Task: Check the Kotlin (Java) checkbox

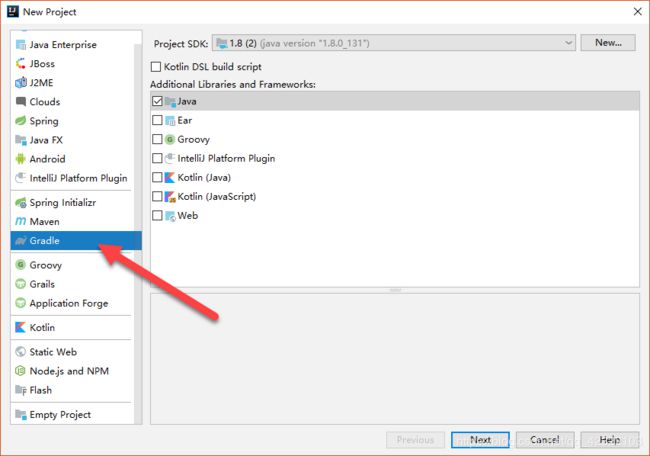Action: tap(157, 177)
